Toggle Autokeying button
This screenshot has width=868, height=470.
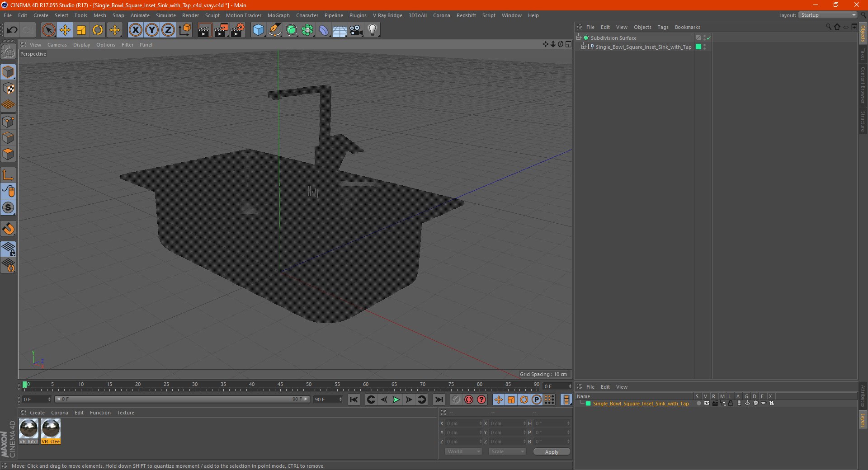point(469,399)
